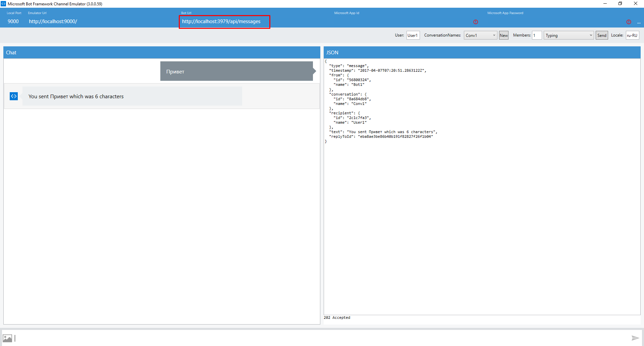Image resolution: width=644 pixels, height=346 pixels.
Task: Edit the Emulator Url field
Action: (53, 21)
